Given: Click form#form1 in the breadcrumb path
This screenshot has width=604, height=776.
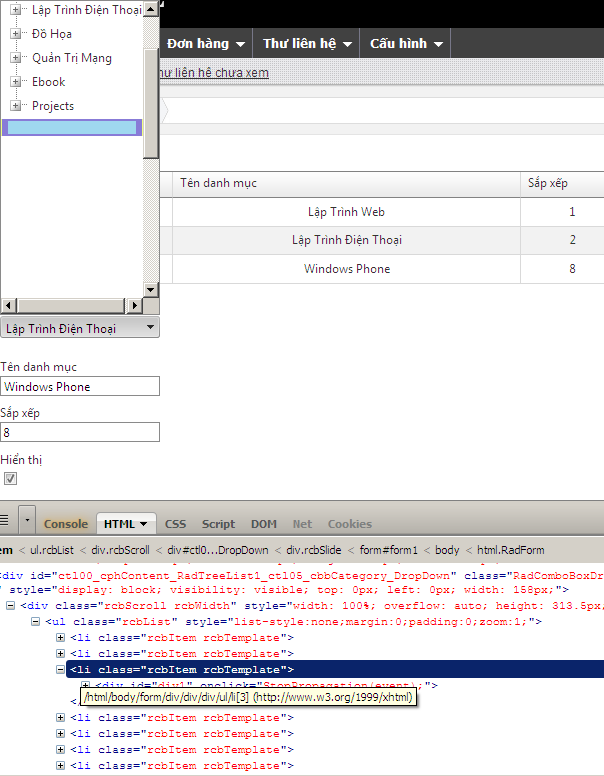Looking at the screenshot, I should pos(389,550).
